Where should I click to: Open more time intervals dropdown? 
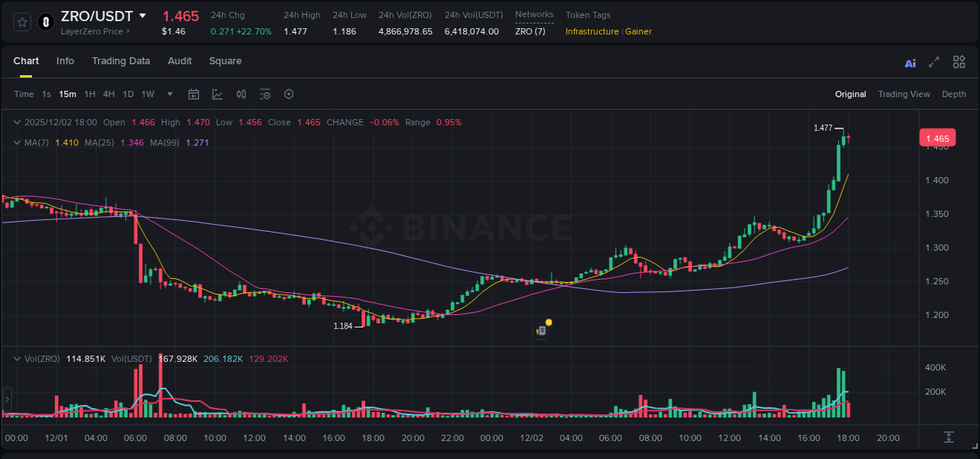(169, 94)
